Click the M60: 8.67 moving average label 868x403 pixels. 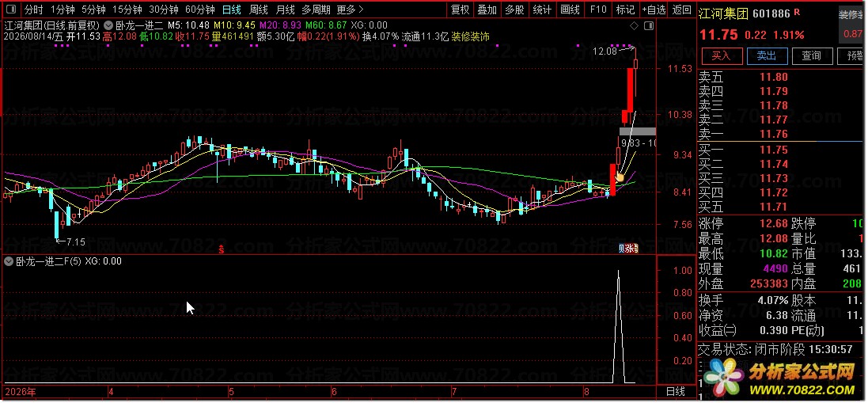click(x=326, y=25)
